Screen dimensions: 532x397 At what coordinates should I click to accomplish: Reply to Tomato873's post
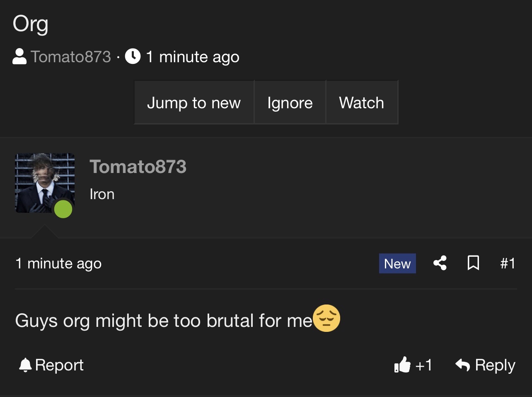(485, 365)
